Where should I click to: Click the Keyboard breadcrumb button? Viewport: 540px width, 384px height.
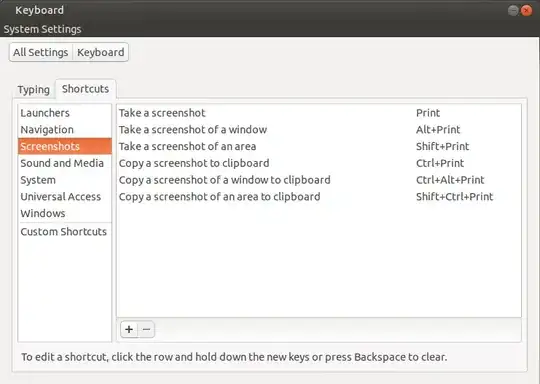tap(101, 52)
